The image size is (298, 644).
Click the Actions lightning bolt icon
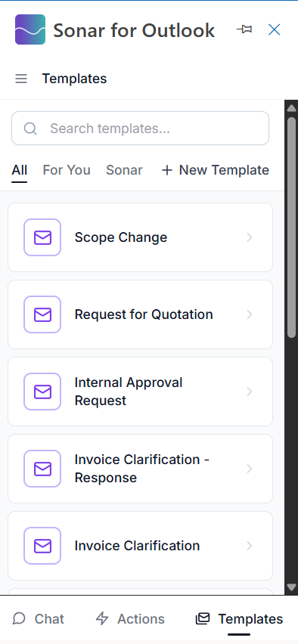pyautogui.click(x=102, y=618)
